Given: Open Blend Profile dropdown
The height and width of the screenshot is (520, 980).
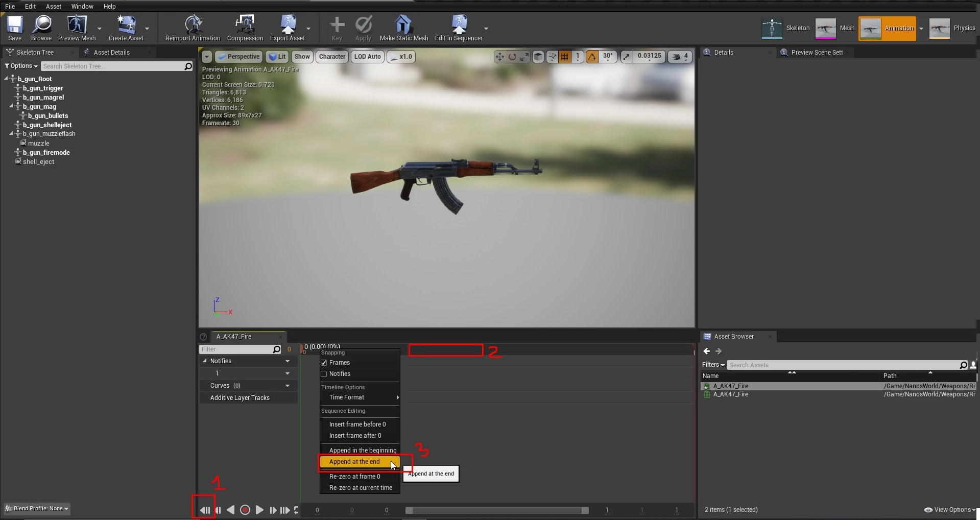Looking at the screenshot, I should pos(37,509).
